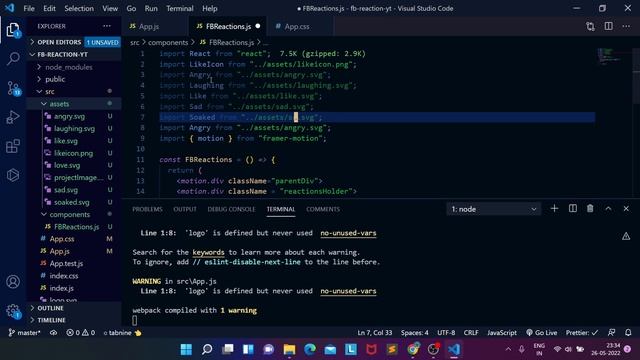Open Windows Start menu
The width and height of the screenshot is (640, 360).
point(186,349)
